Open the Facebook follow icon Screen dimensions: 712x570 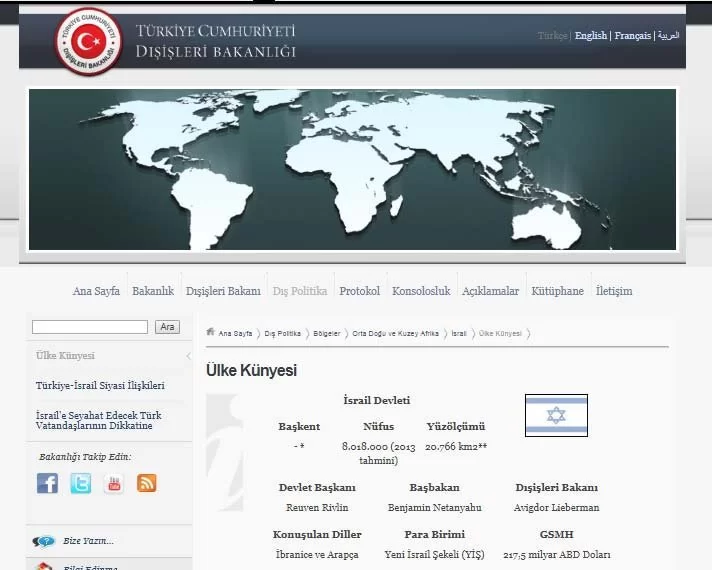(x=48, y=483)
